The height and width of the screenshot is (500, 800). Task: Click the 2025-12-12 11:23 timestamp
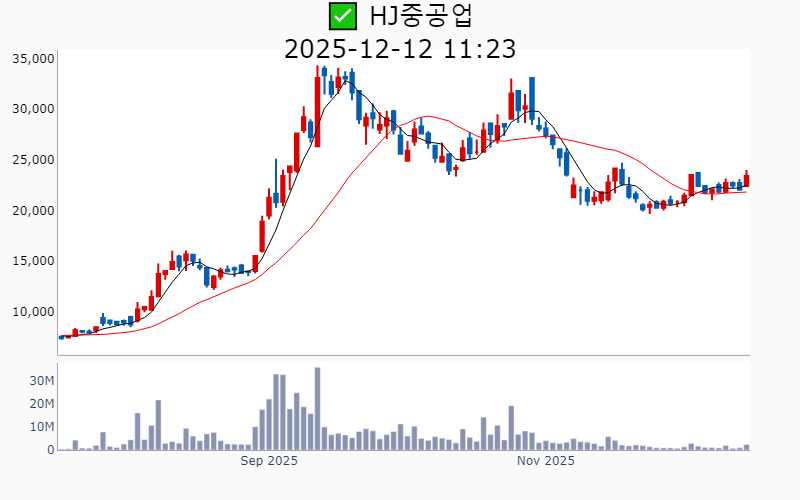(x=399, y=49)
